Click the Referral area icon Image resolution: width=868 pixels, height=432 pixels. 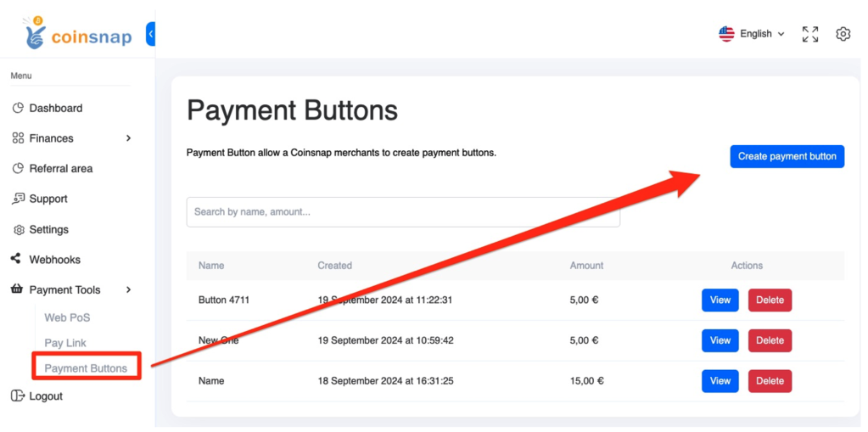(x=19, y=168)
